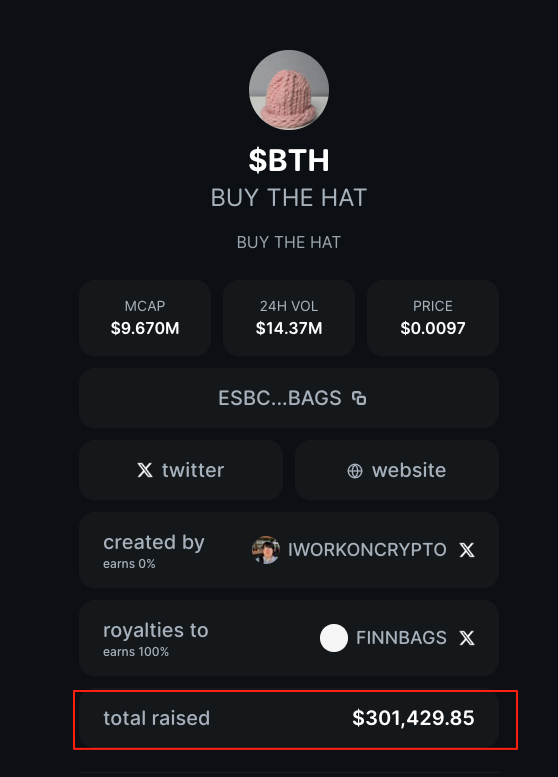The width and height of the screenshot is (558, 777).
Task: Select the 24H VOL $14.37M card
Action: coord(289,318)
